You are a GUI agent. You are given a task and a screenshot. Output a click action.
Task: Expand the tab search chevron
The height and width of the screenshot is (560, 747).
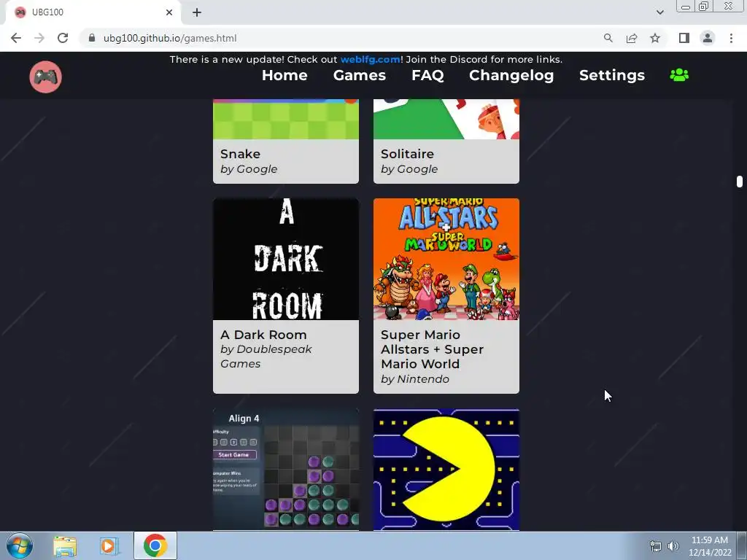[x=659, y=12]
